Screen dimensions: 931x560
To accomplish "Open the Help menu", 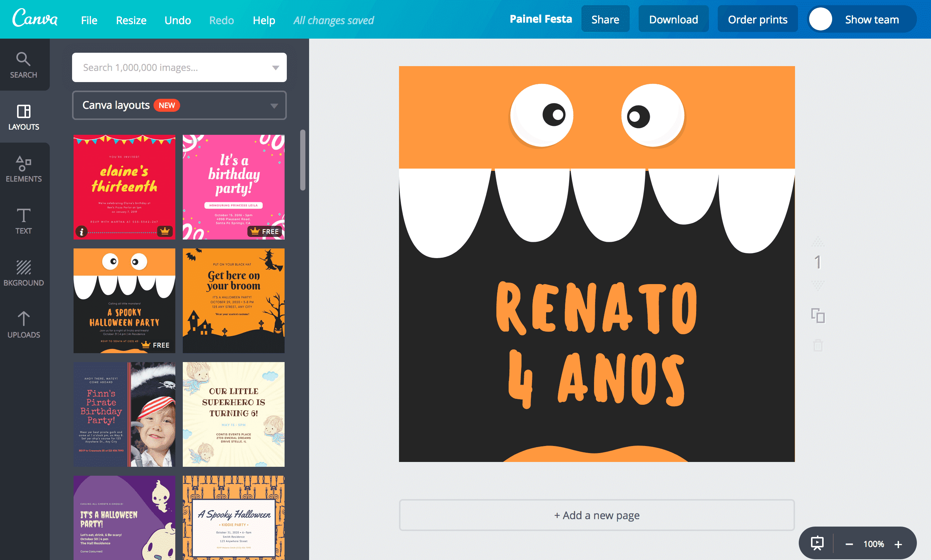I will (264, 20).
